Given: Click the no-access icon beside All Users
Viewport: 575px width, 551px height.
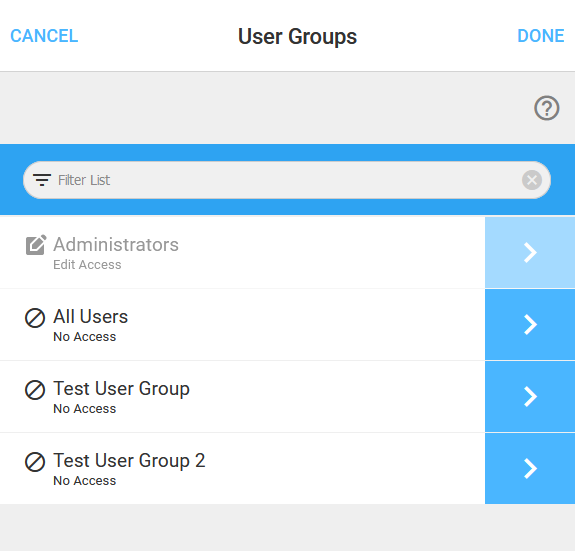Looking at the screenshot, I should tap(35, 317).
